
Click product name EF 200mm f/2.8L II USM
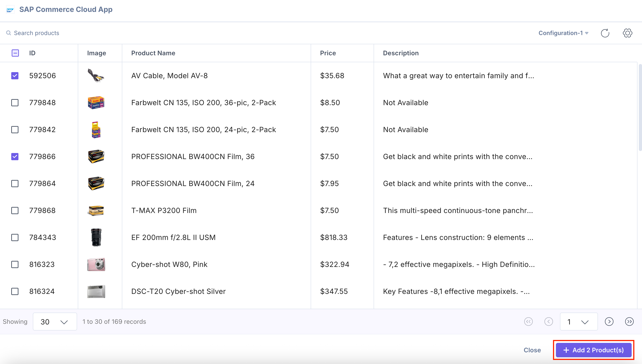[173, 237]
